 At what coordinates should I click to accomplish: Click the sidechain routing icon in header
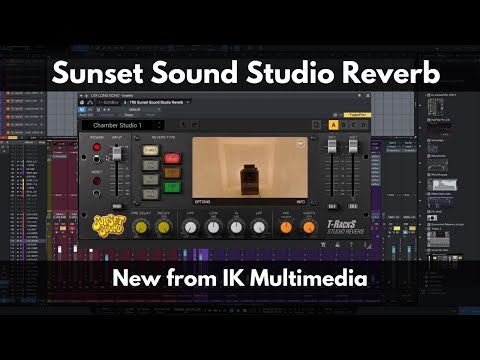[90, 109]
